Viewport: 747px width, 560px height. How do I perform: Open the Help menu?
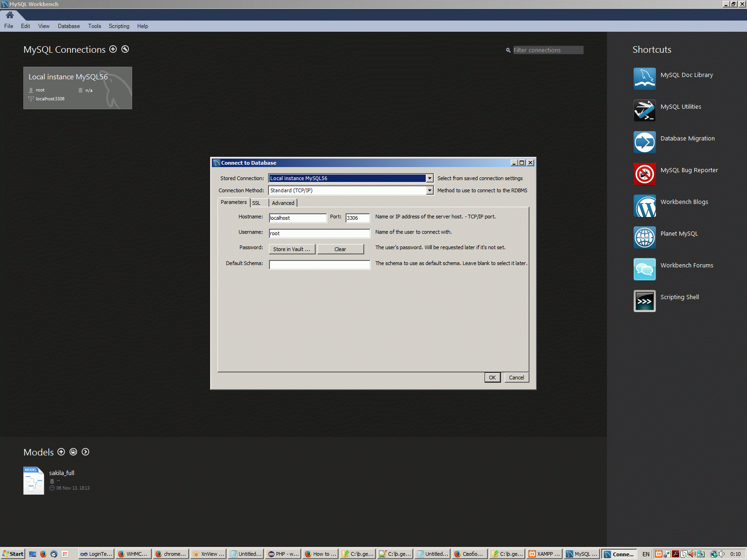pyautogui.click(x=143, y=26)
